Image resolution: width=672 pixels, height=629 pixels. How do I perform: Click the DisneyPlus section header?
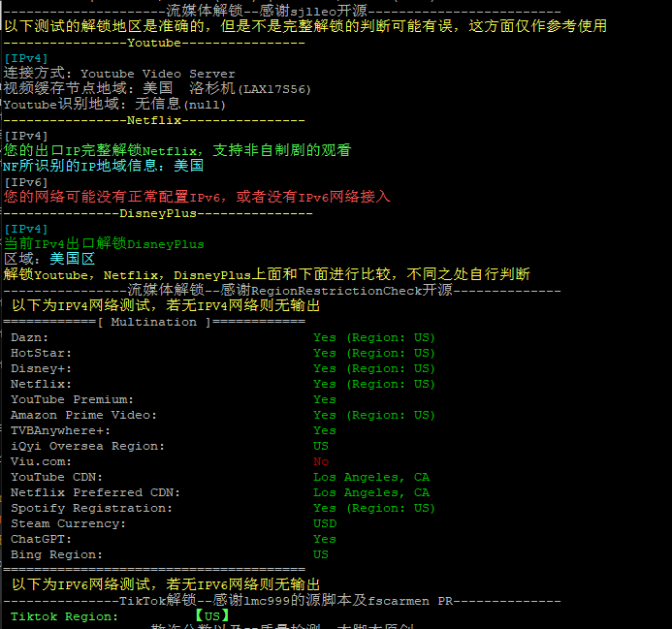click(158, 213)
